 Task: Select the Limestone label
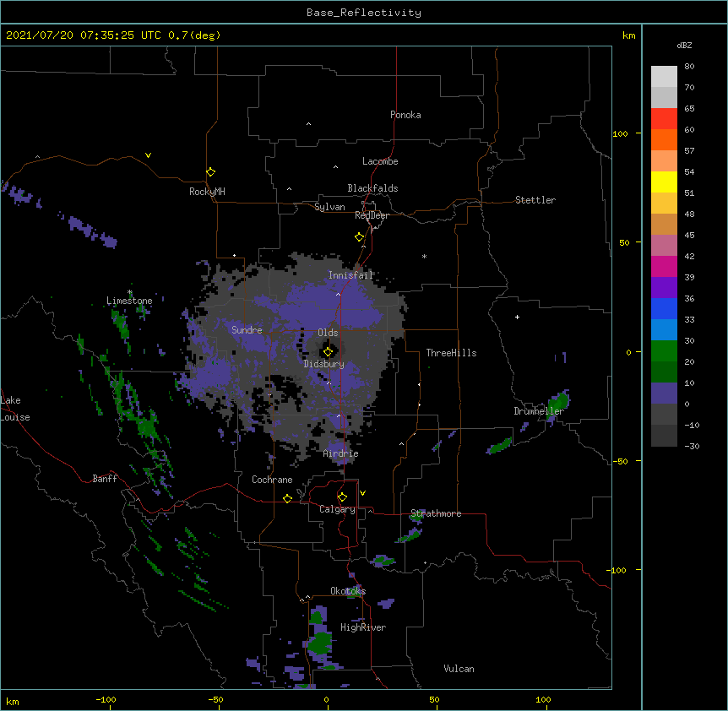(x=129, y=301)
